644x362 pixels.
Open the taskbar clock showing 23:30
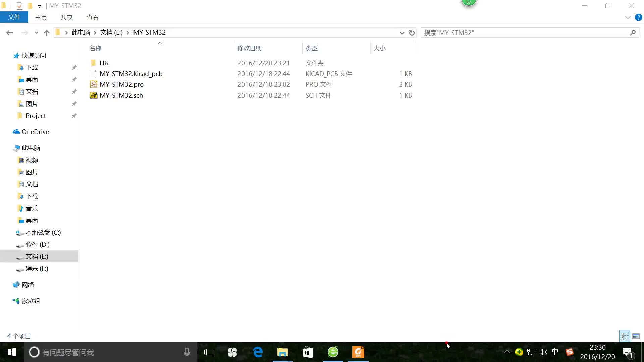598,352
